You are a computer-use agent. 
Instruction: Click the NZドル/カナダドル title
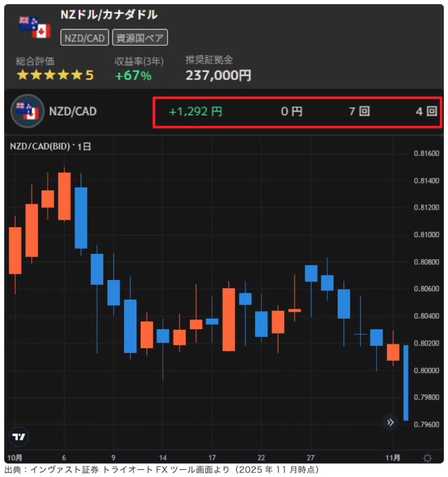(x=109, y=15)
